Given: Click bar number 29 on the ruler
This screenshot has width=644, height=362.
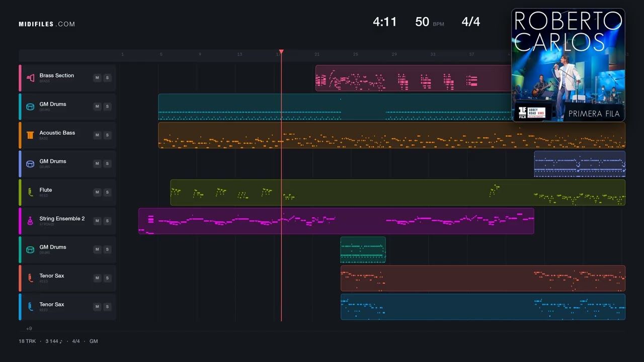Looking at the screenshot, I should tap(394, 54).
